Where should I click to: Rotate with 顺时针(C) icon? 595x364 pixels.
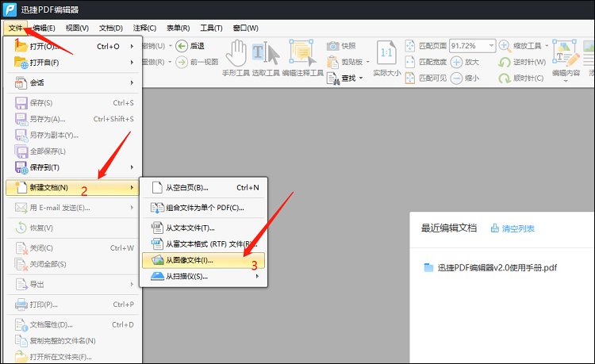tap(505, 78)
